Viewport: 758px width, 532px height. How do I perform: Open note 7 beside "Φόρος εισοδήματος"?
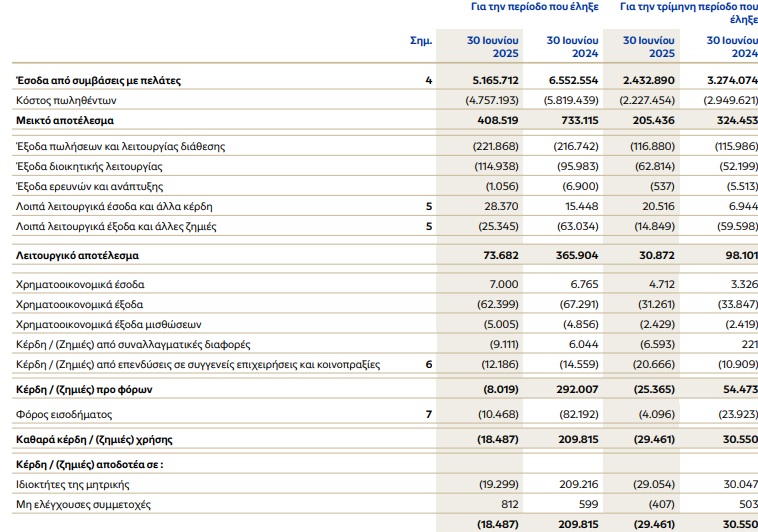click(428, 414)
